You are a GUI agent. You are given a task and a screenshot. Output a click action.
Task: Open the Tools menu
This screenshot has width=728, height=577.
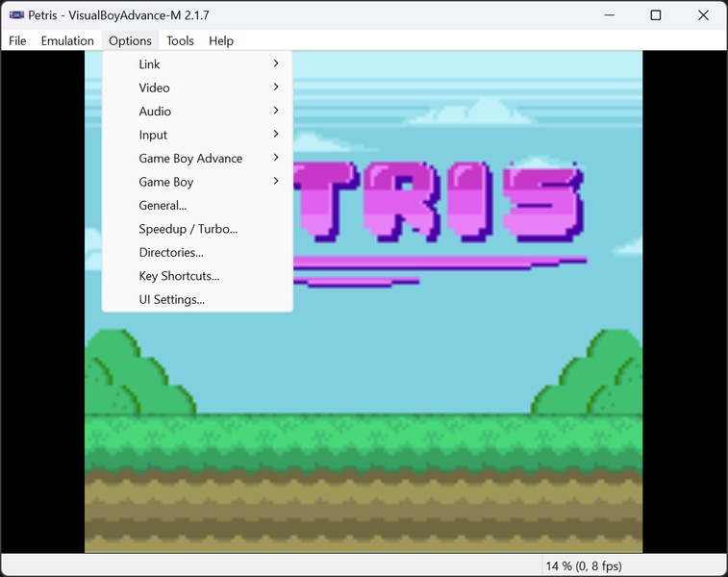(180, 40)
